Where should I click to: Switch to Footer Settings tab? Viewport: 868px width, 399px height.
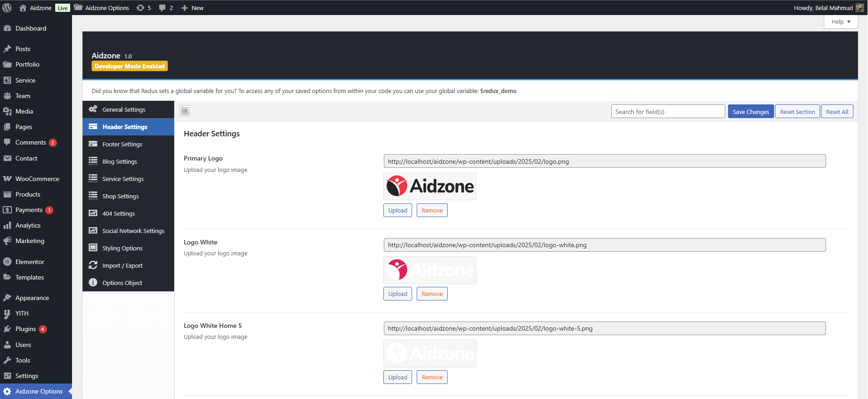point(122,144)
